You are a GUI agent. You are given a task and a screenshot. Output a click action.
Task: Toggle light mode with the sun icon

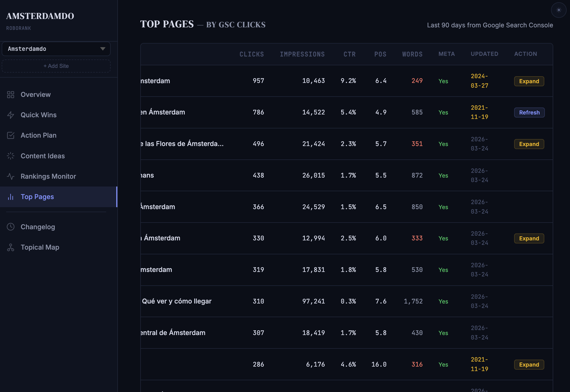coord(559,10)
